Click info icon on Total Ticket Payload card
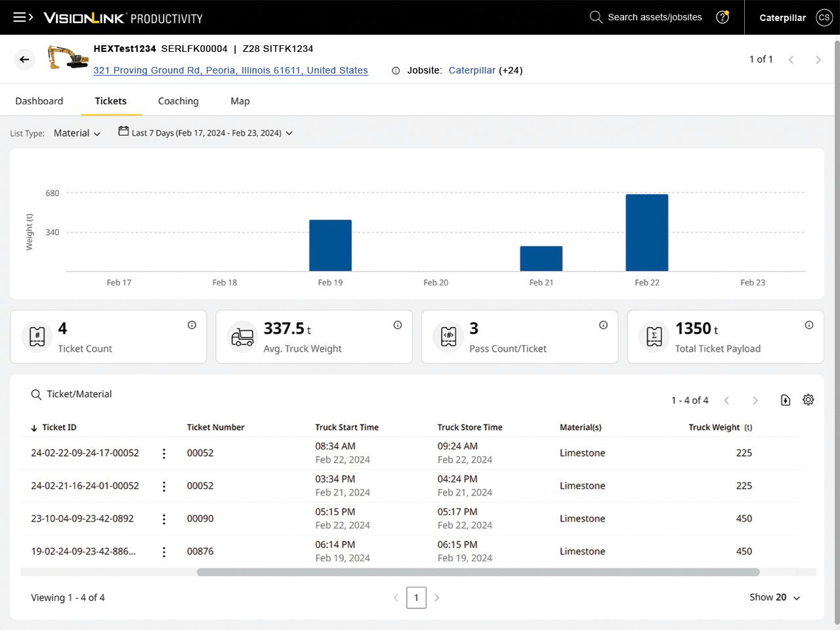 (x=808, y=325)
